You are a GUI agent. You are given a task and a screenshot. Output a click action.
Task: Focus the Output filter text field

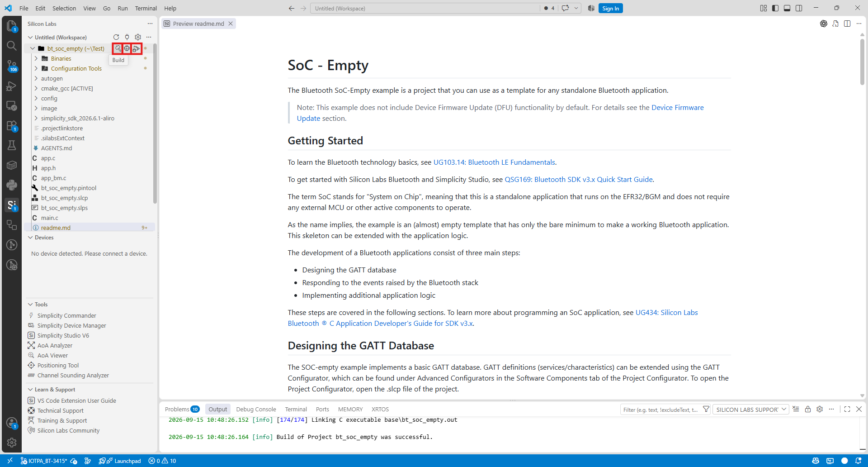click(x=660, y=410)
